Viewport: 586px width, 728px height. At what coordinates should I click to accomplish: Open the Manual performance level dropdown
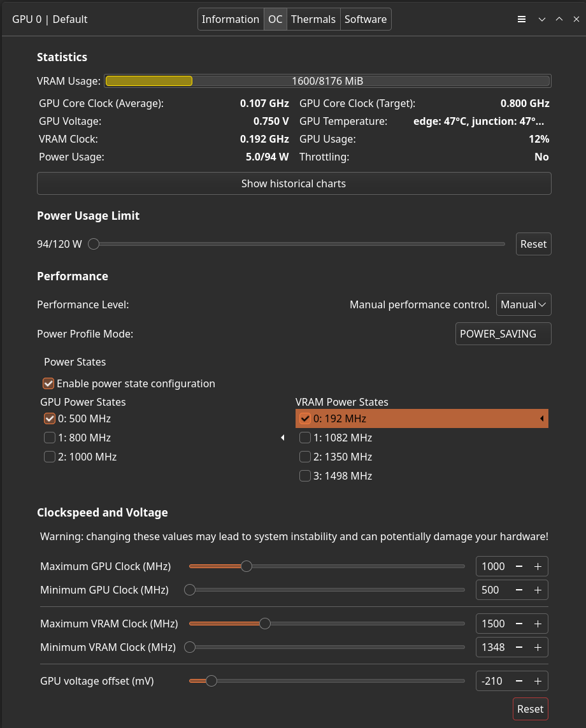pyautogui.click(x=523, y=304)
